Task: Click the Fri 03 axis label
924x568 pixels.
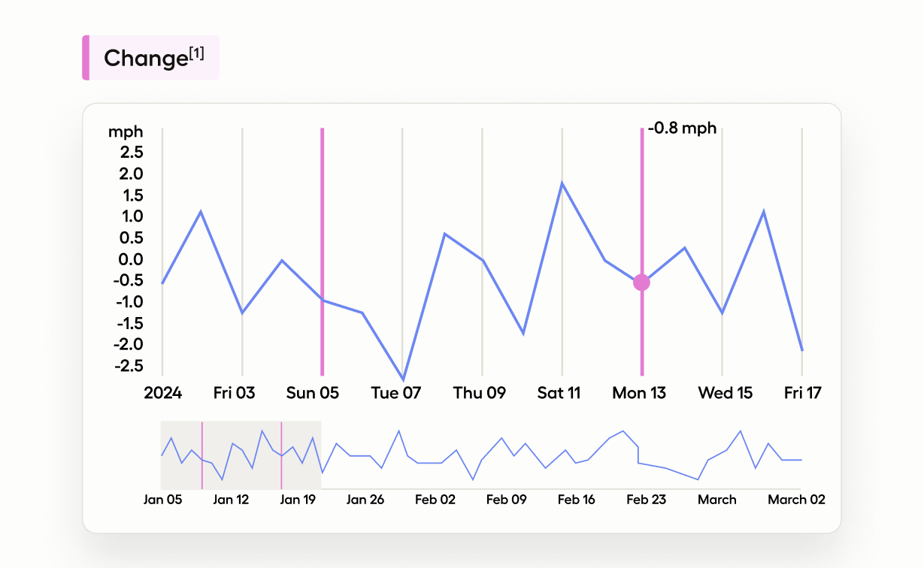Action: click(x=234, y=393)
